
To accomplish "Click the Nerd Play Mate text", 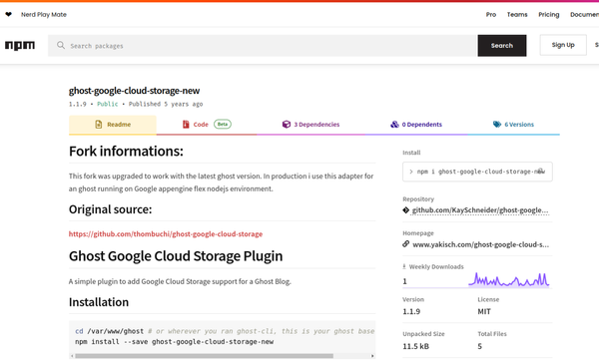I will click(44, 15).
